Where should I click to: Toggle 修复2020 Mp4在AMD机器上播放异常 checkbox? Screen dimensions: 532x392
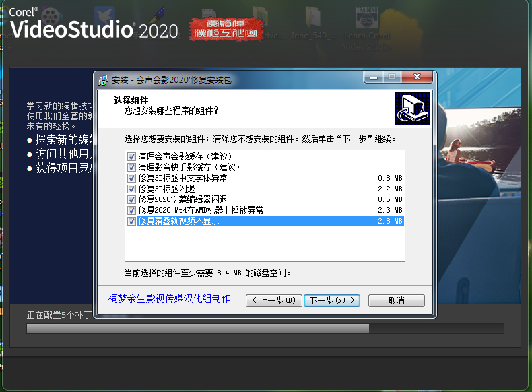click(x=131, y=210)
